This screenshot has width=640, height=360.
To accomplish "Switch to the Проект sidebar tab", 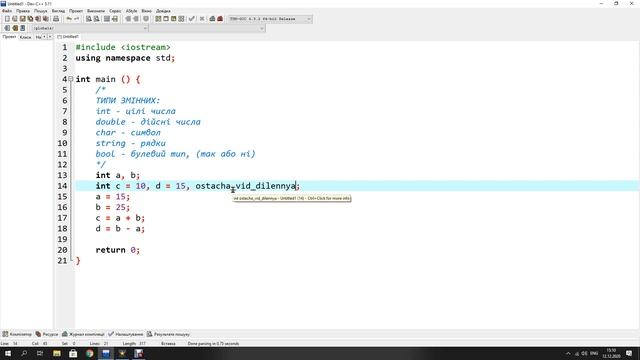I will pyautogui.click(x=9, y=37).
